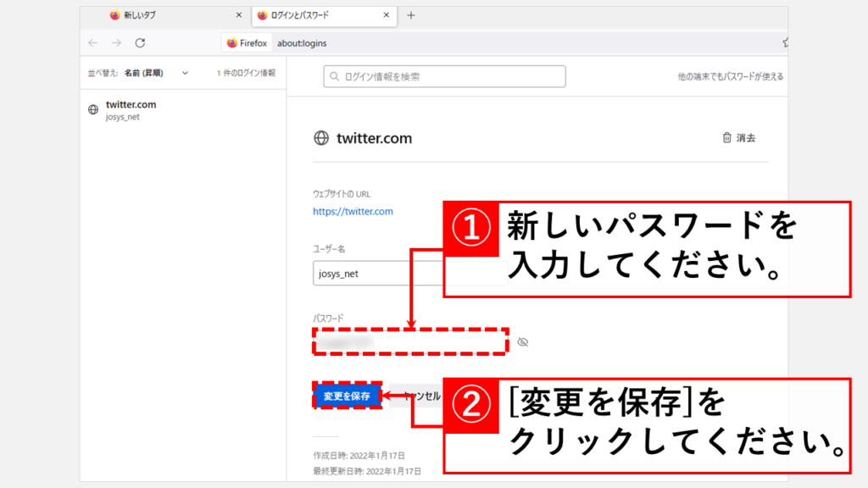This screenshot has height=488, width=868.
Task: Go forward with the forward arrow
Action: coord(116,42)
